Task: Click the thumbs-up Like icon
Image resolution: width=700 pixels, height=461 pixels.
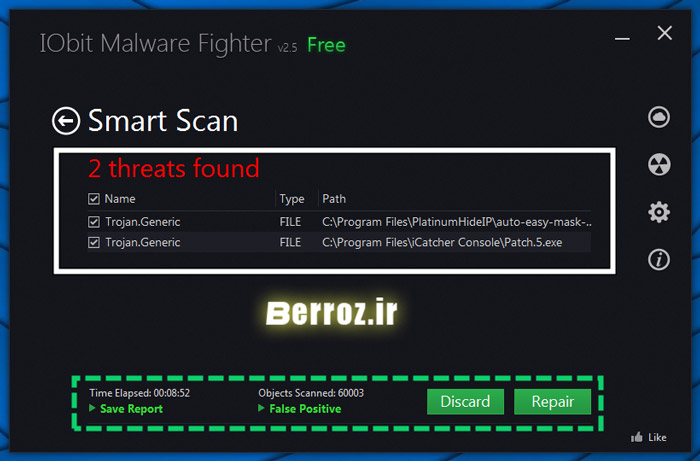Action: coord(637,437)
